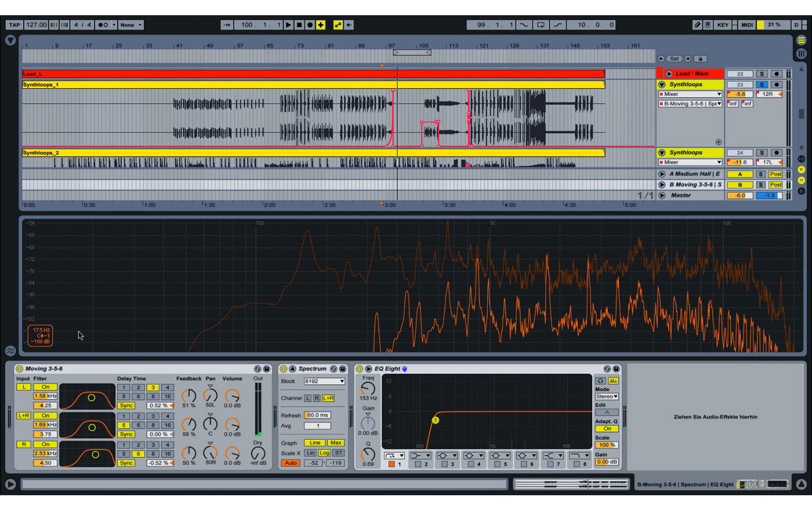Open the Mixer device chooser on track 23
Image resolution: width=812 pixels, height=511 pixels.
coord(690,94)
